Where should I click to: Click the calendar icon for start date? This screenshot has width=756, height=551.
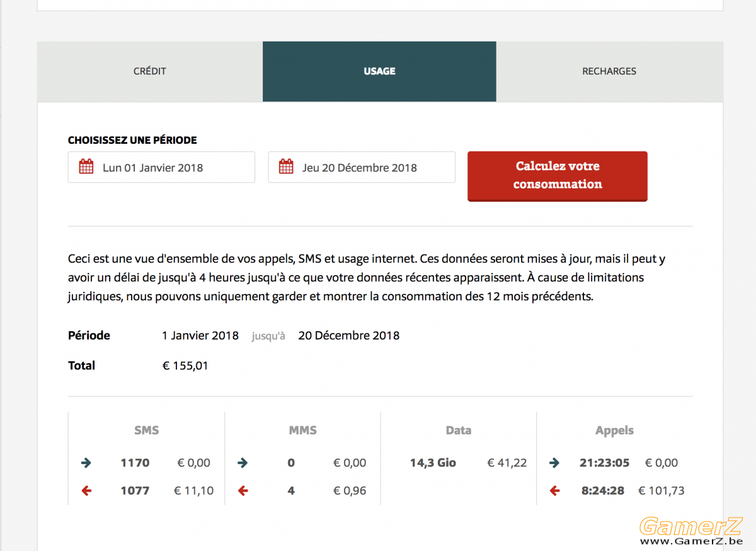[86, 167]
